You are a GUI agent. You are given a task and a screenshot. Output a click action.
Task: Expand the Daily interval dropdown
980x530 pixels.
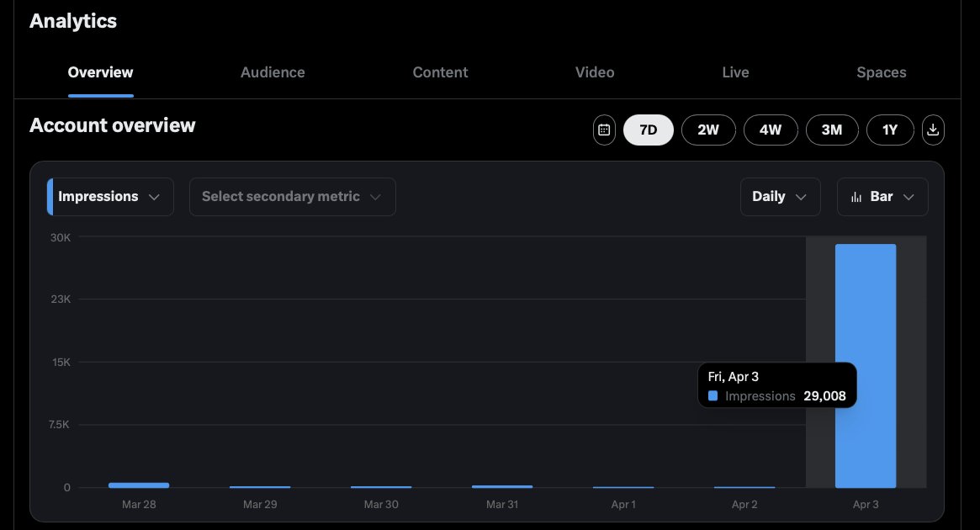tap(780, 197)
